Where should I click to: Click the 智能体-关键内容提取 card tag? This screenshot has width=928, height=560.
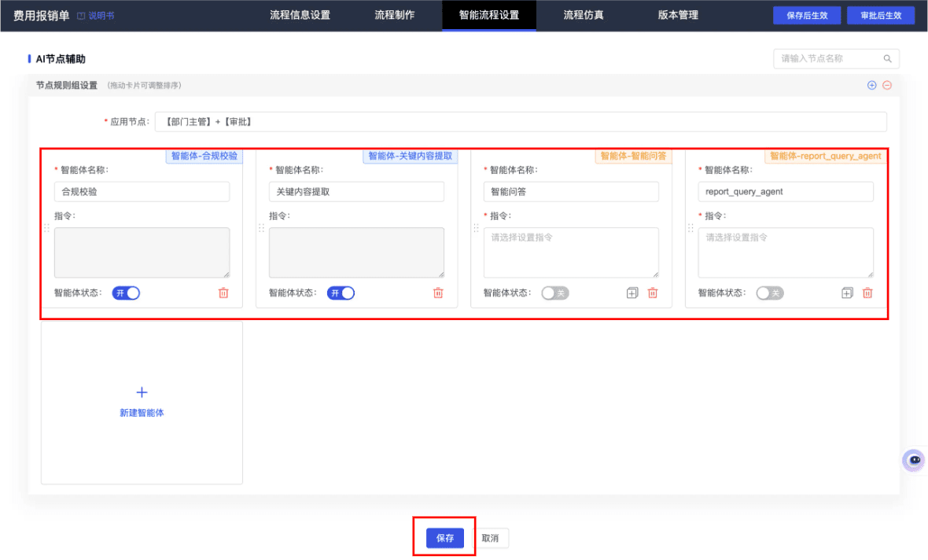(411, 157)
